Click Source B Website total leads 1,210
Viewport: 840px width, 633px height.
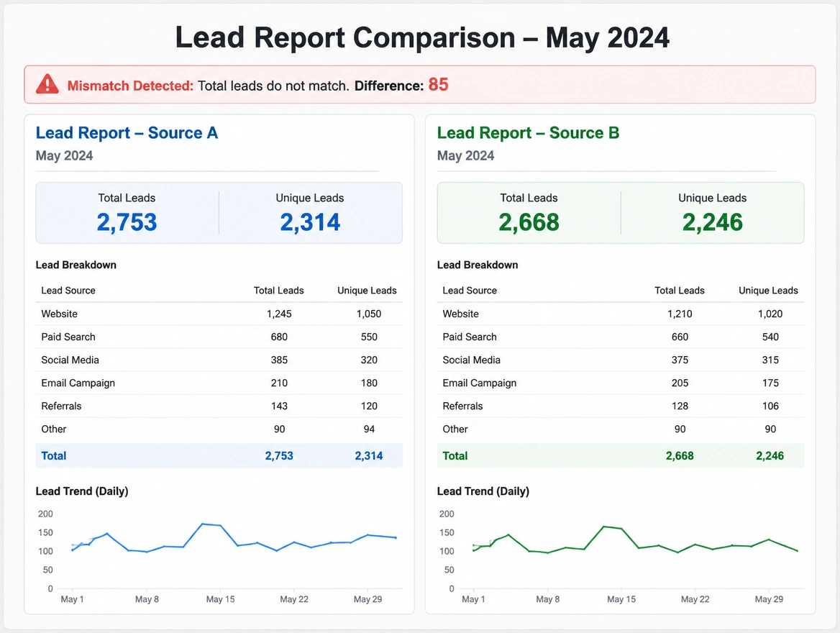tap(680, 314)
